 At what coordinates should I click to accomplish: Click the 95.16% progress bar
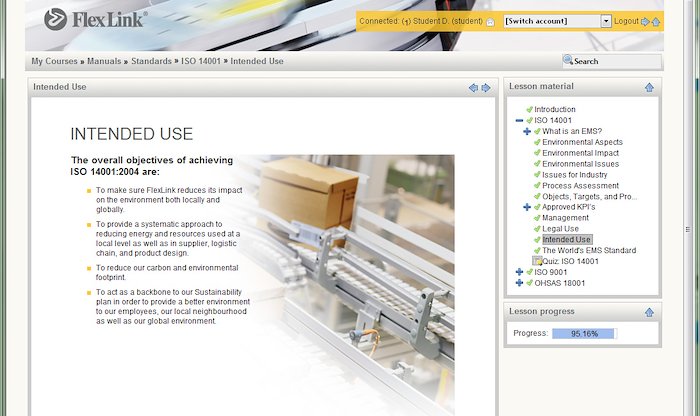(584, 333)
